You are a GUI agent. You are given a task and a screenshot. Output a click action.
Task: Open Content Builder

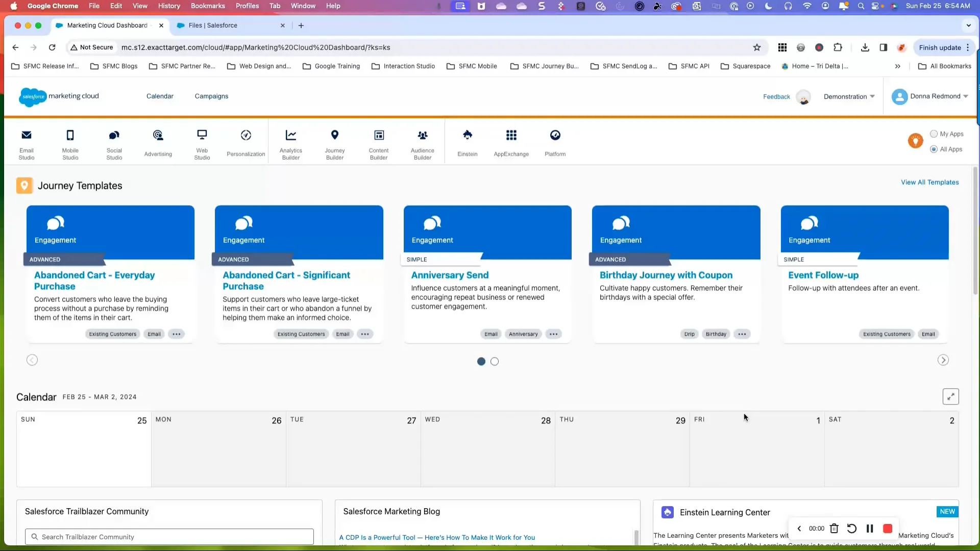tap(379, 144)
